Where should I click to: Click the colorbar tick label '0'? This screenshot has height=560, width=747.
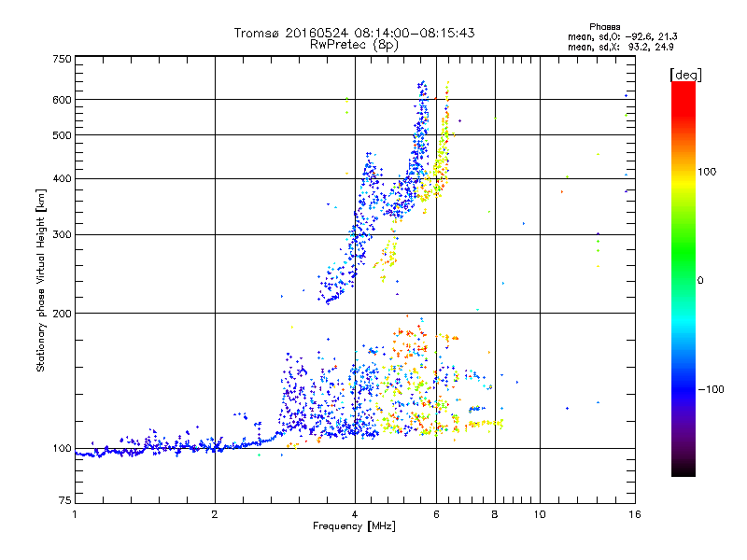(x=700, y=281)
